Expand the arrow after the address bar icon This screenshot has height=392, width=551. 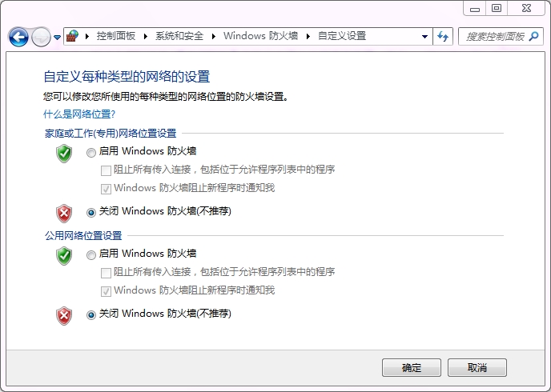click(x=87, y=36)
